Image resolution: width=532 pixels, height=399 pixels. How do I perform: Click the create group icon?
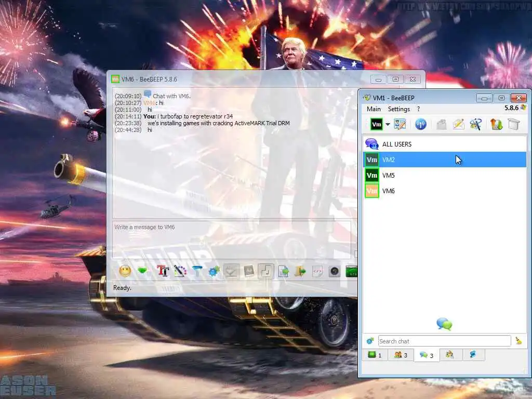pyautogui.click(x=476, y=124)
